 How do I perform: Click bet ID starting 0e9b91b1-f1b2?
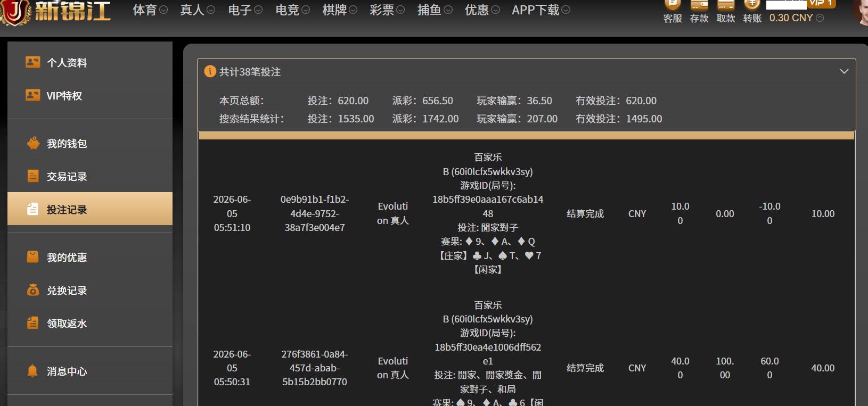pyautogui.click(x=315, y=213)
